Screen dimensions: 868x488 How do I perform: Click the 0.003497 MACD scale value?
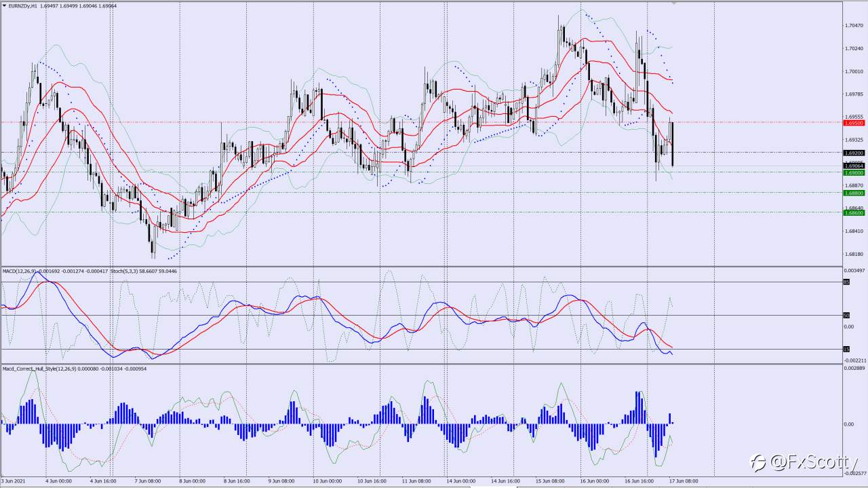click(x=854, y=271)
